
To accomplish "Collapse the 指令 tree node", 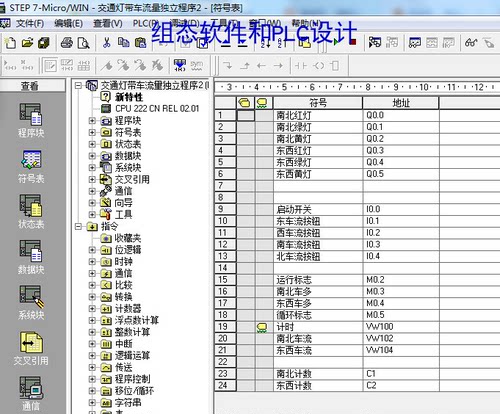I will [78, 227].
